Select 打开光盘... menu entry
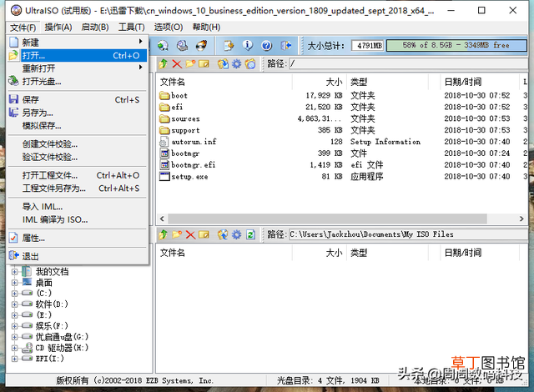Viewport: 534px width, 392px height. (x=78, y=82)
